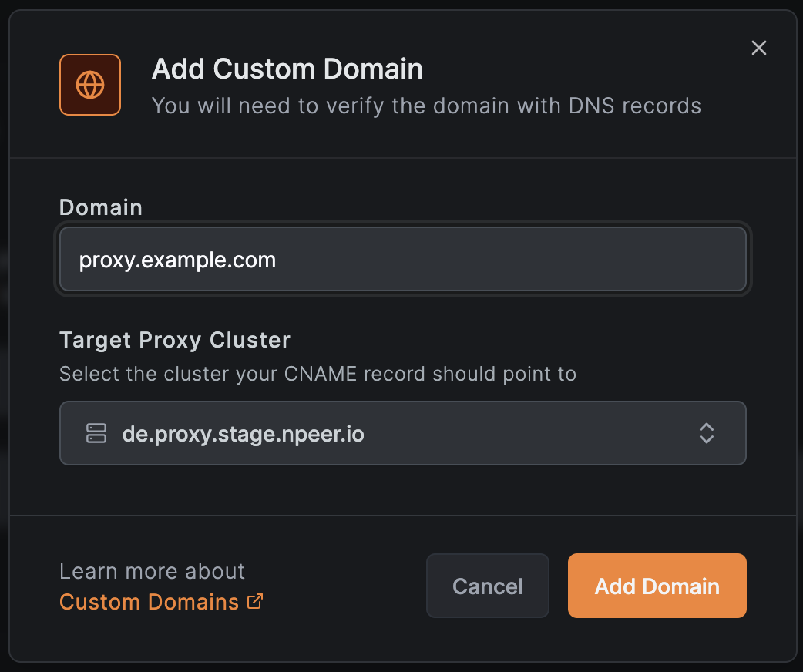Click the Domain field label
The width and height of the screenshot is (803, 672).
click(100, 207)
